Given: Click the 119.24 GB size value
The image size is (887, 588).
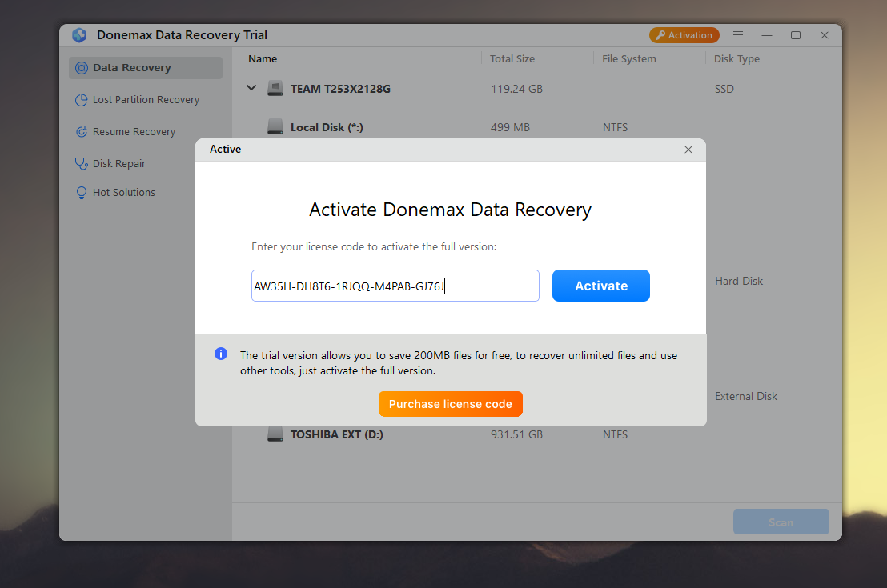Looking at the screenshot, I should pos(516,89).
